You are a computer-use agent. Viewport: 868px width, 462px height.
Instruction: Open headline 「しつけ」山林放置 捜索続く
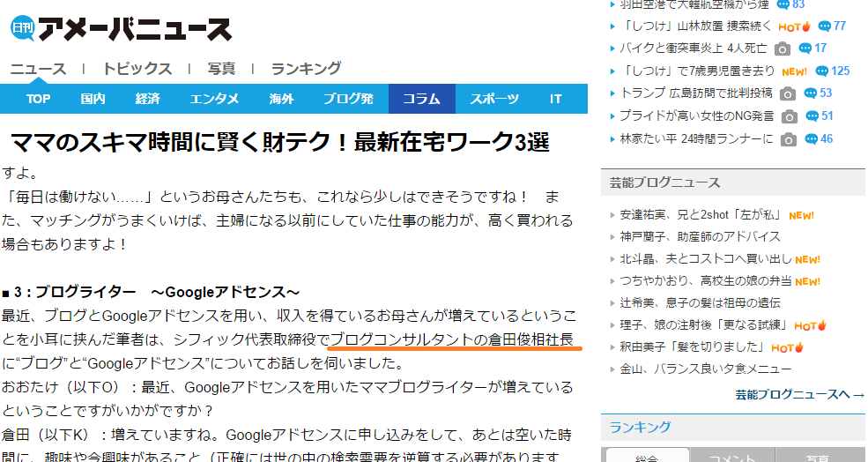click(x=695, y=26)
